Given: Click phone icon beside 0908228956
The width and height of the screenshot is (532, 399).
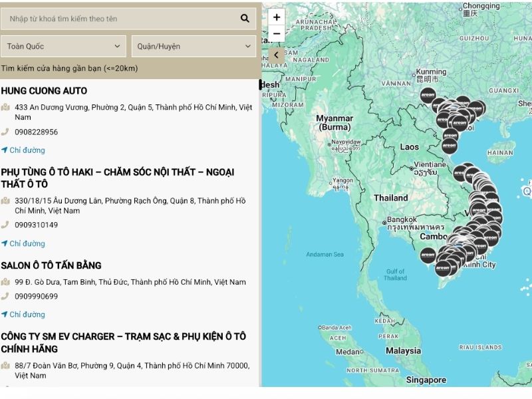Looking at the screenshot, I should (5, 132).
